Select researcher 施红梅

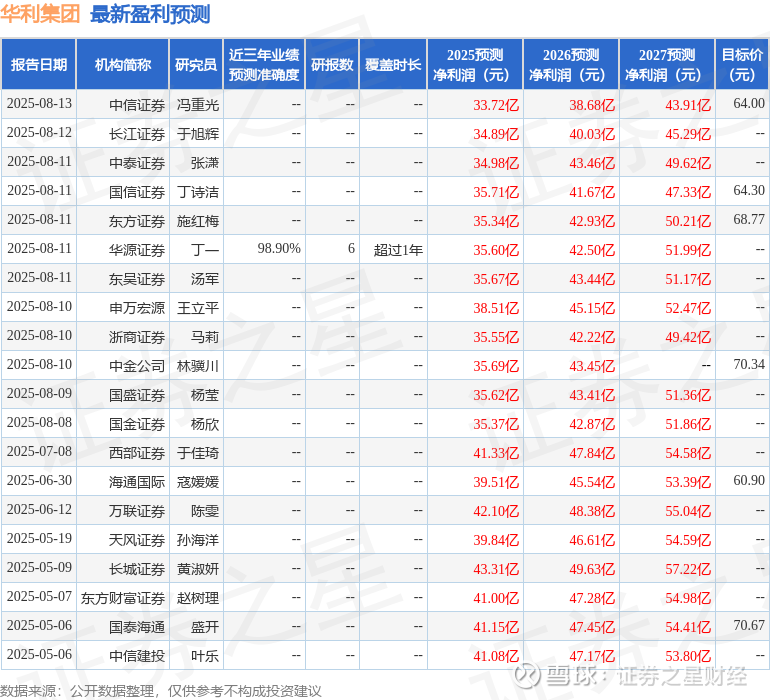click(197, 221)
